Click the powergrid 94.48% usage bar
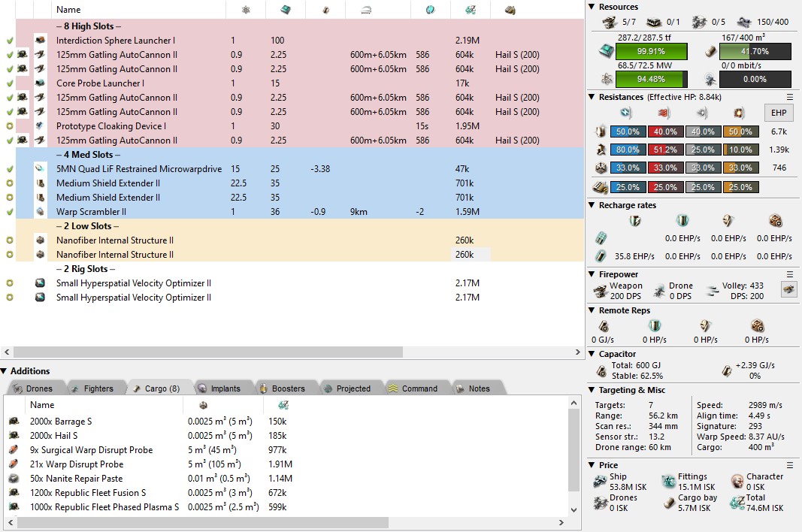 [x=651, y=79]
